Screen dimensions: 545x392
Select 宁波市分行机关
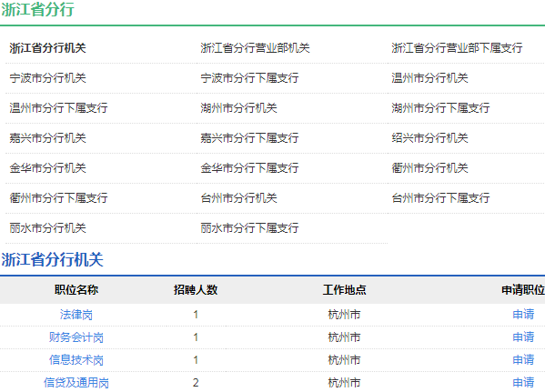click(x=47, y=78)
